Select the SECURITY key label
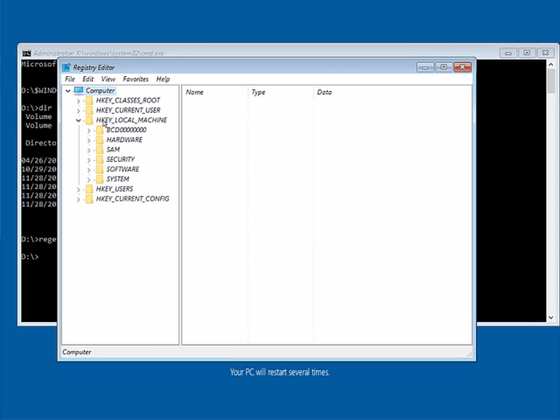560x420 pixels. tap(120, 159)
